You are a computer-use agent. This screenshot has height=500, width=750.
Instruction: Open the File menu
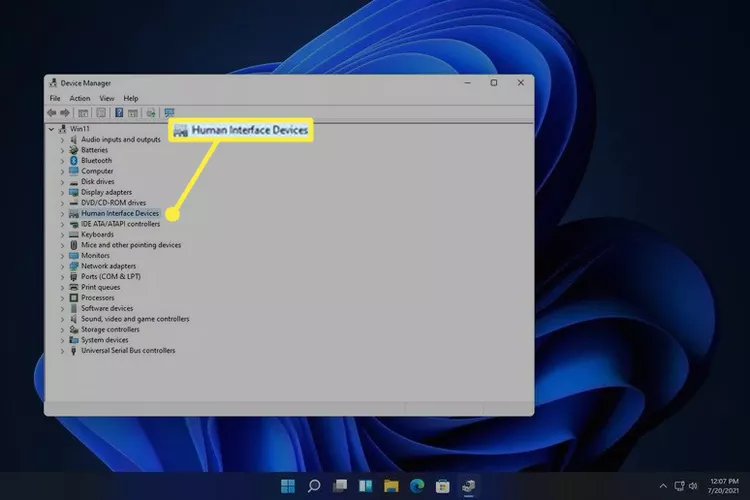[55, 98]
